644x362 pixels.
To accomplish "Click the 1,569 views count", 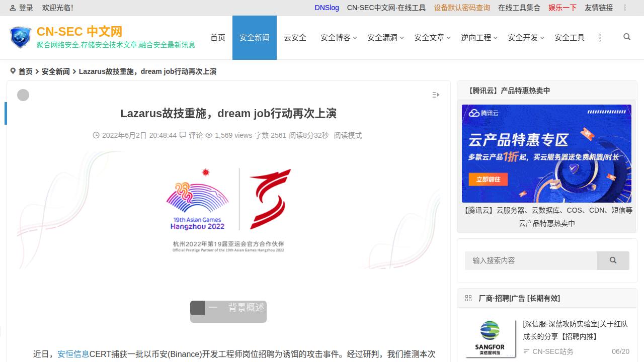I will click(233, 135).
